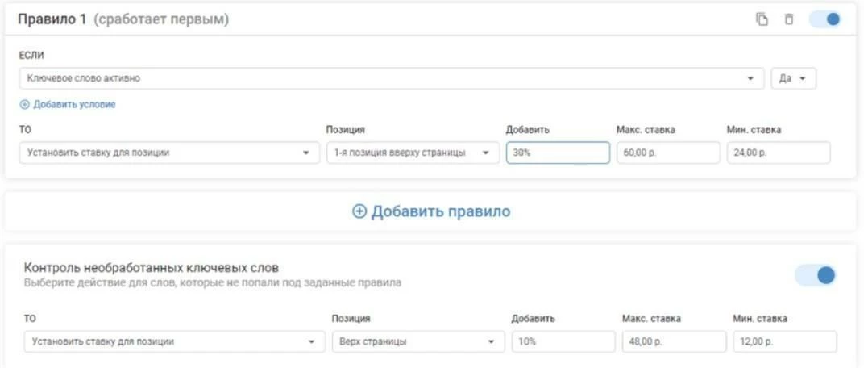
Task: Click the 'Добавить' field with 30%
Action: point(558,153)
